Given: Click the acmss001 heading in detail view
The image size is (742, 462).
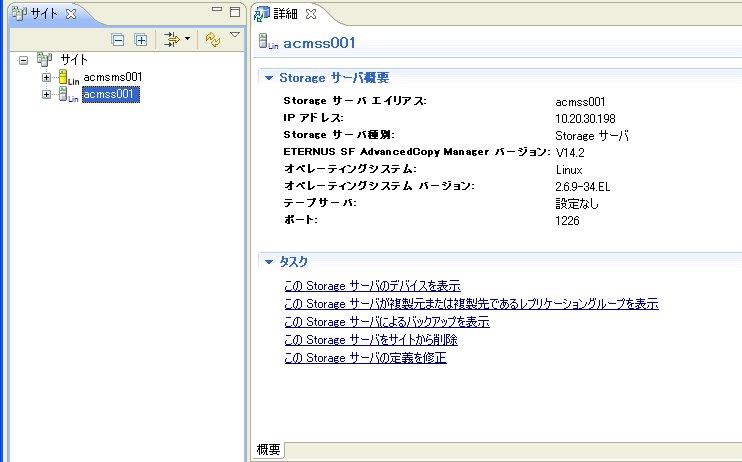Looking at the screenshot, I should (x=319, y=43).
